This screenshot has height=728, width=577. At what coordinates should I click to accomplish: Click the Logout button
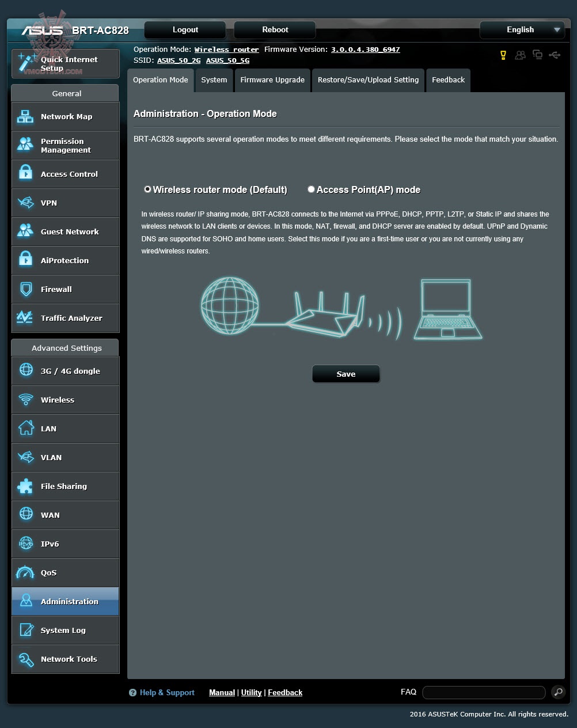(x=185, y=30)
